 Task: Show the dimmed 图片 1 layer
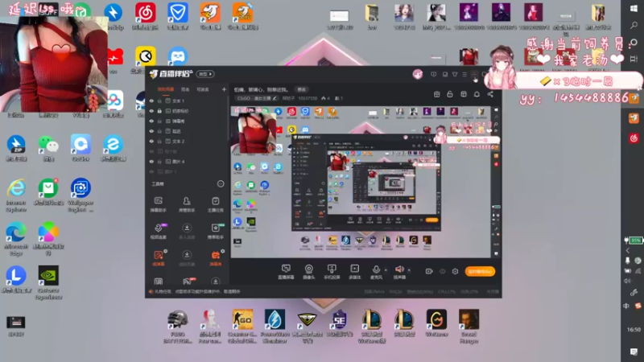[151, 172]
